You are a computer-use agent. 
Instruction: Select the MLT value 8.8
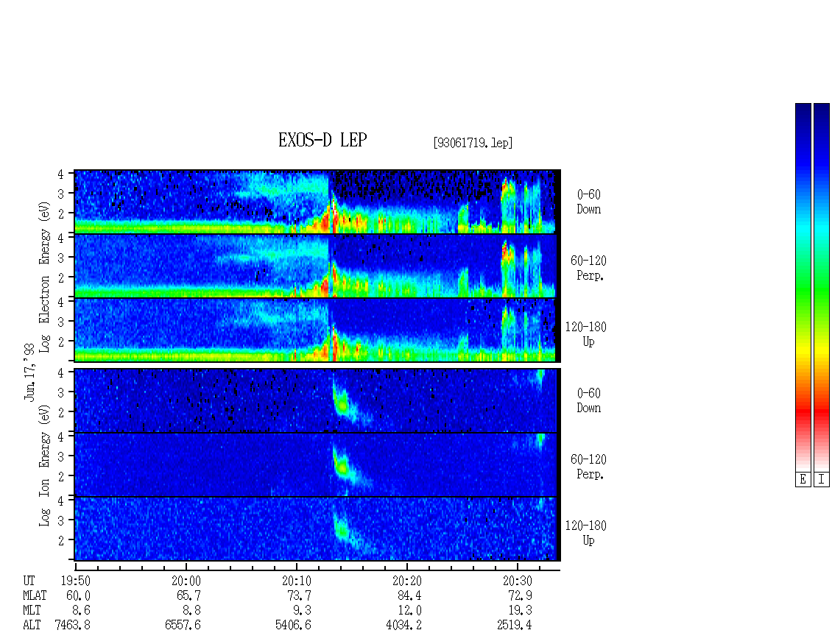[191, 611]
